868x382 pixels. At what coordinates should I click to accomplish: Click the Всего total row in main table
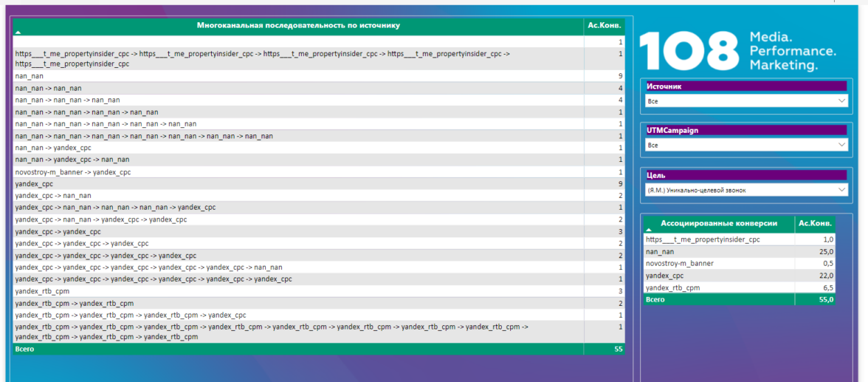(295, 349)
